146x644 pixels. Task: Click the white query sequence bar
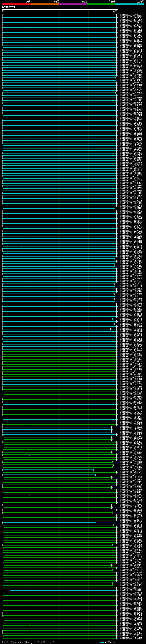[x=60, y=9]
